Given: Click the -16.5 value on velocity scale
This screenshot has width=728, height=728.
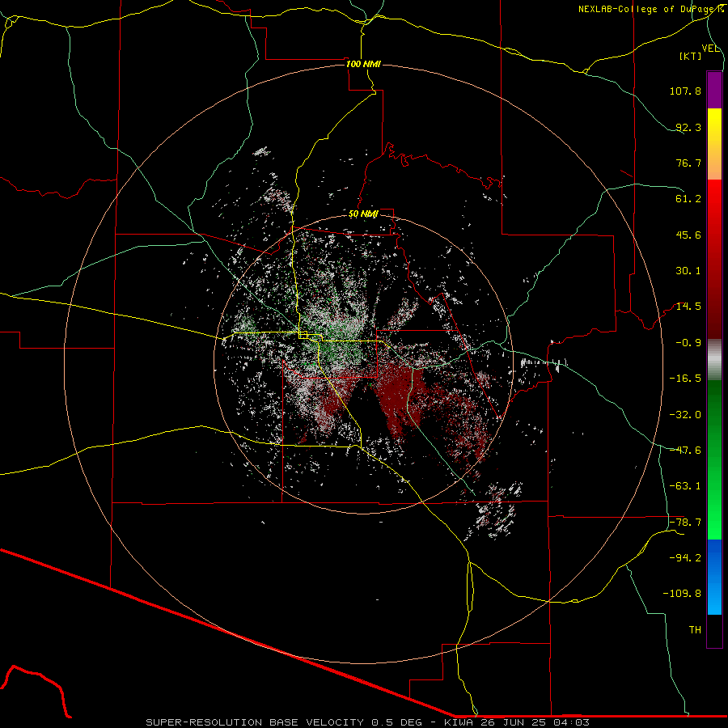Looking at the screenshot, I should [x=685, y=379].
